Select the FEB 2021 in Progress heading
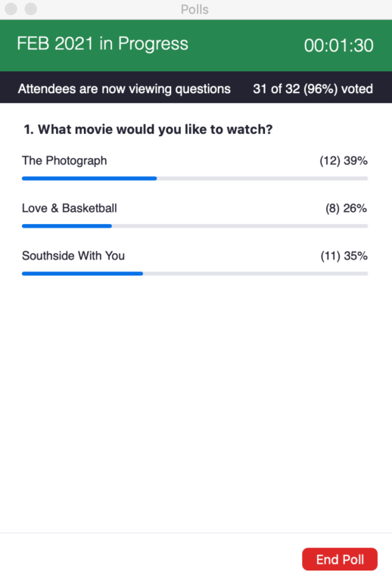The image size is (392, 581). [103, 44]
